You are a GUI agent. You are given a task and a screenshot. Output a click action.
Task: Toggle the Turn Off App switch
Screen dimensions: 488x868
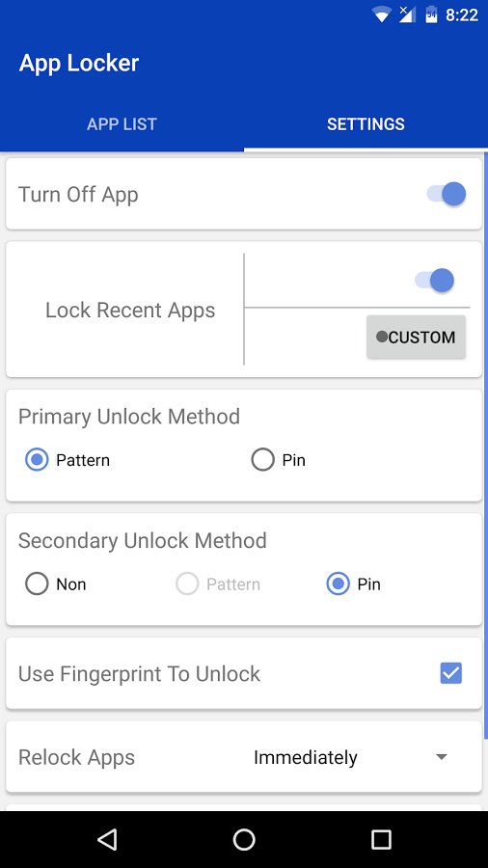(x=446, y=194)
